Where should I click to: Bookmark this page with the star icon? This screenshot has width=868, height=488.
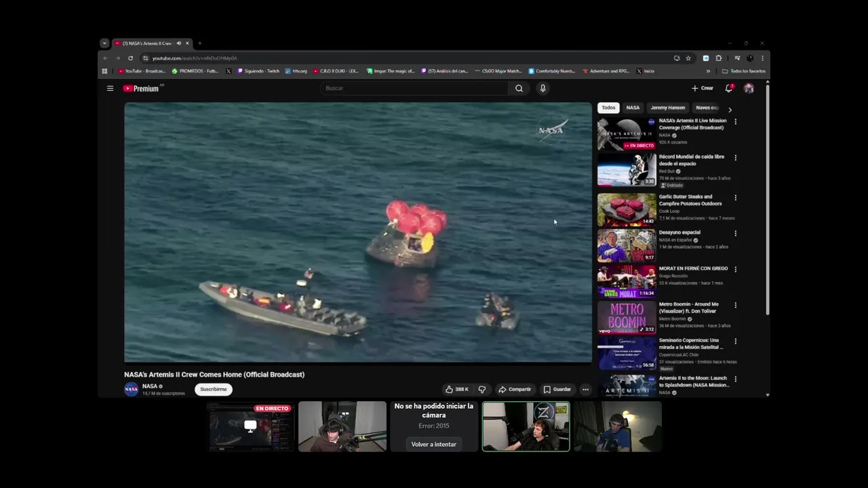(x=688, y=58)
